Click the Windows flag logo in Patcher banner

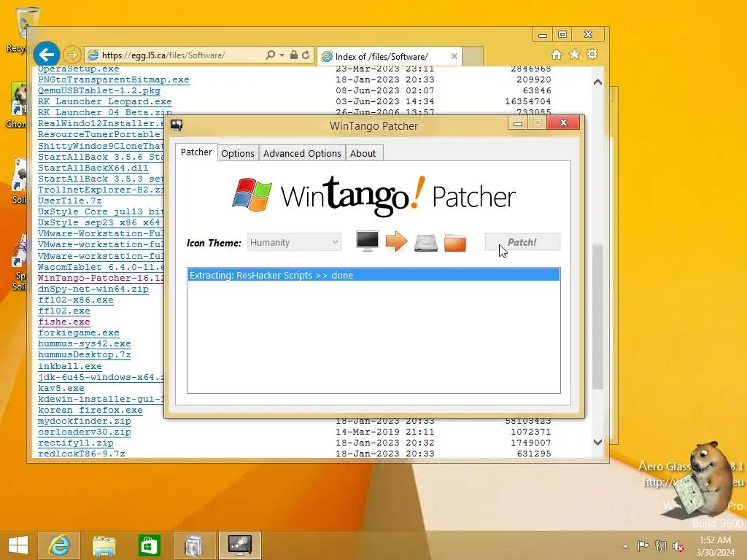click(x=252, y=194)
